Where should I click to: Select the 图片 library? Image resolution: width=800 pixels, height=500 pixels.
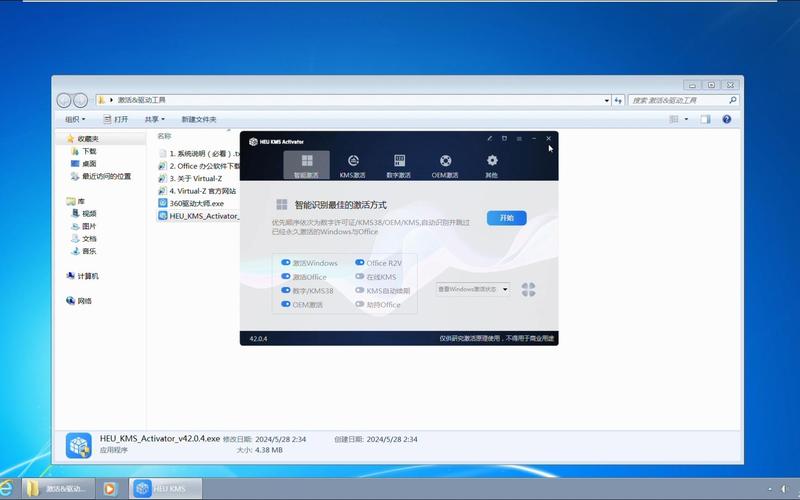click(89, 226)
